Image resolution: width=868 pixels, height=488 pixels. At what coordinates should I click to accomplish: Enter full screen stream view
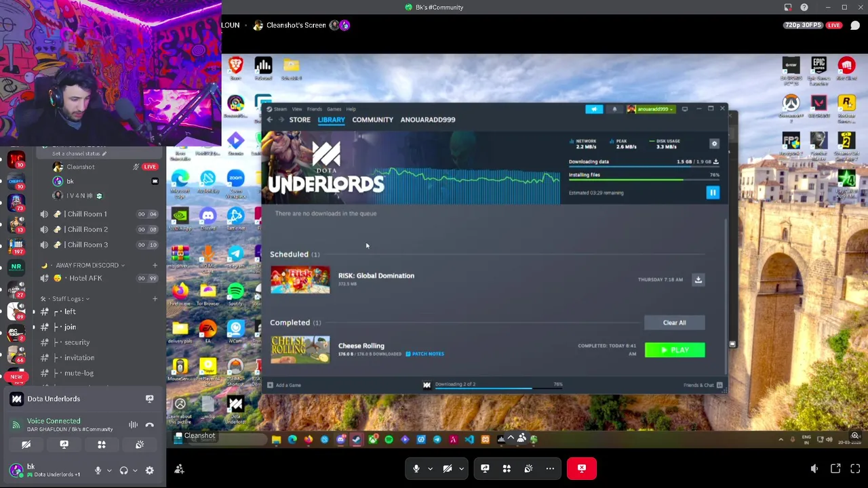tap(855, 468)
